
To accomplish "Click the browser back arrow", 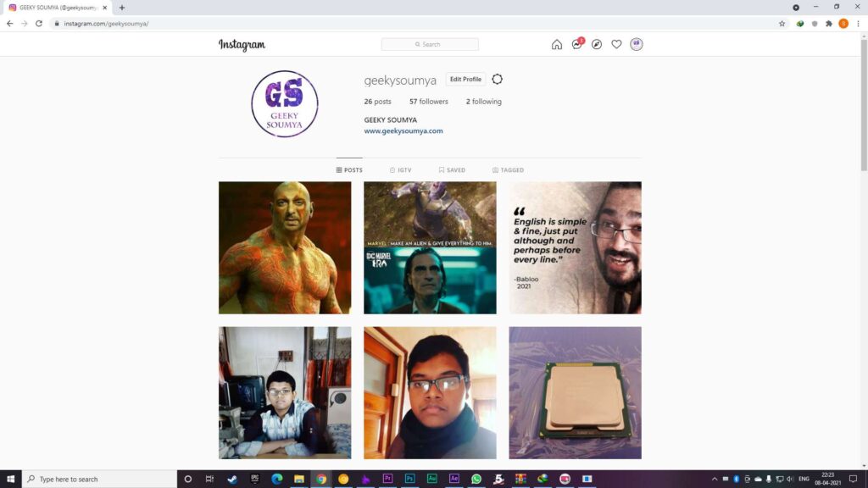I will click(9, 23).
